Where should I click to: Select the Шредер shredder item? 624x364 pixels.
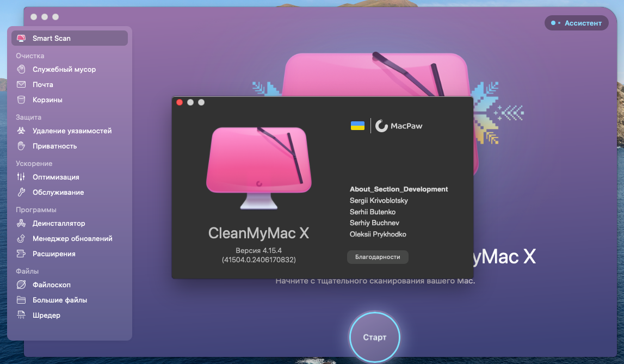click(x=46, y=316)
